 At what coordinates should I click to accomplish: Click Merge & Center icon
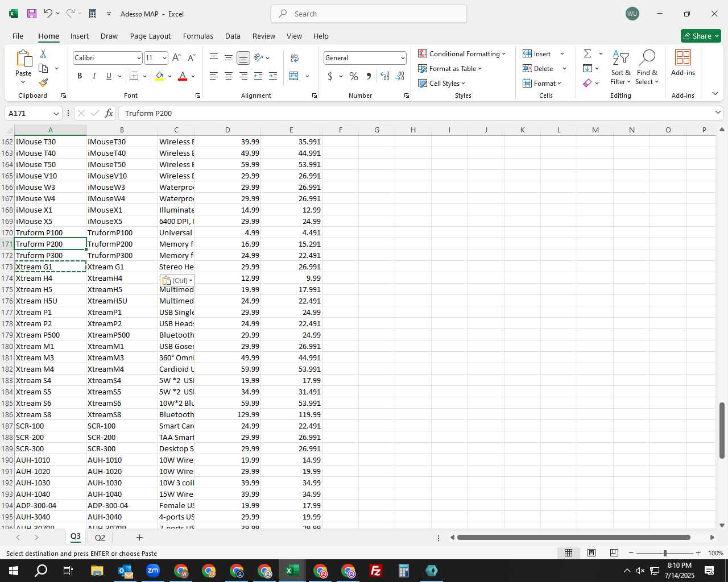click(x=294, y=76)
